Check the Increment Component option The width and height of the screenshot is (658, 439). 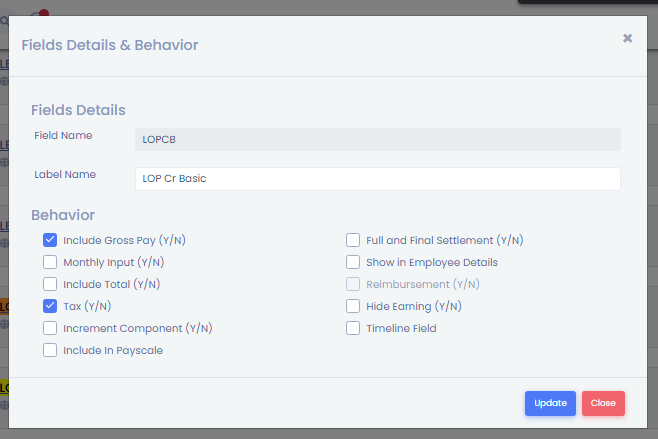(50, 328)
